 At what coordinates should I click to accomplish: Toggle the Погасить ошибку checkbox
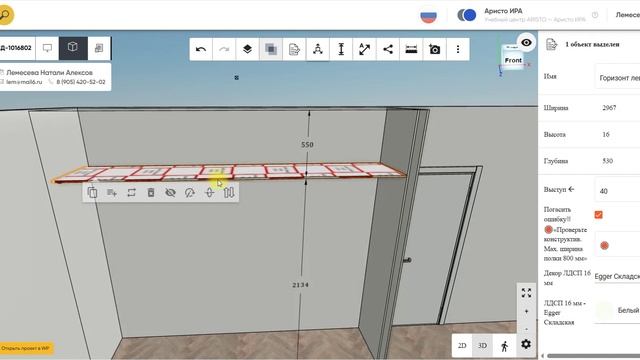pyautogui.click(x=598, y=215)
